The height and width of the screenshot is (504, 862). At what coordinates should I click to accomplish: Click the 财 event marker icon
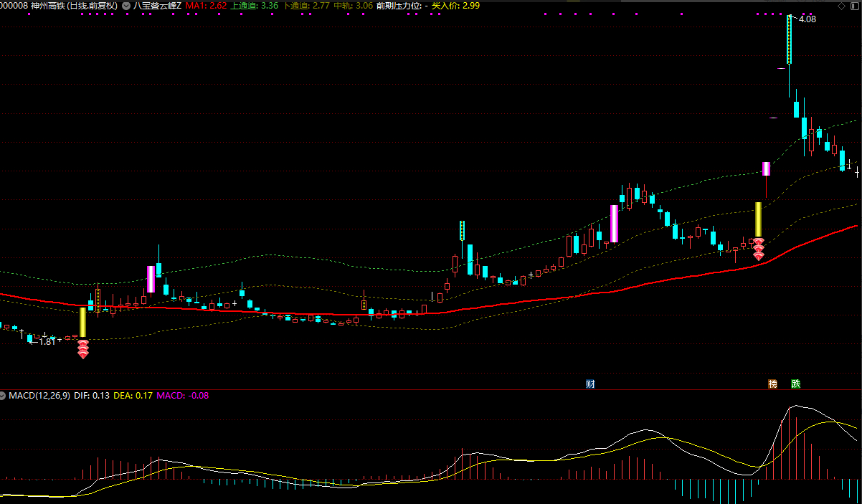(x=590, y=384)
